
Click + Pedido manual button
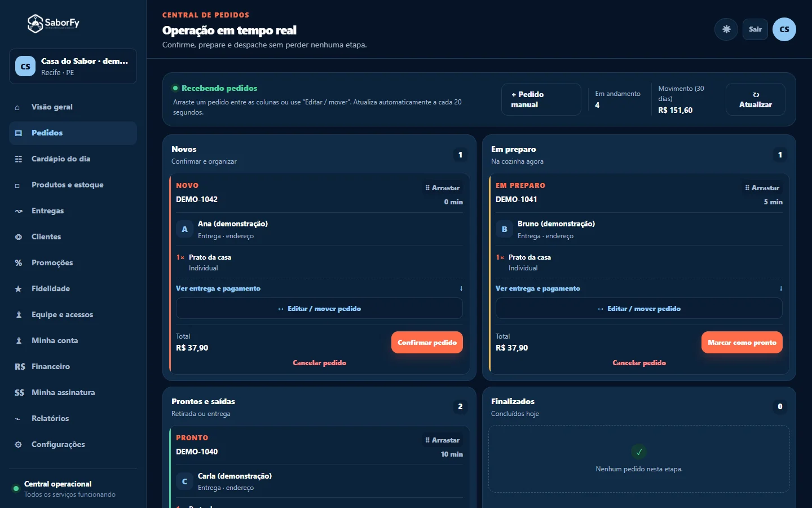click(541, 99)
